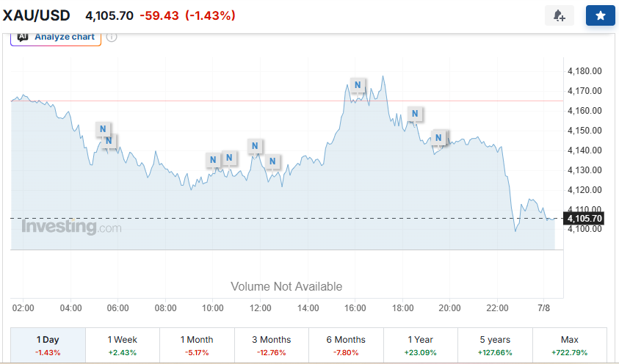Choose the 3 Months range
The image size is (619, 364).
coord(272,345)
